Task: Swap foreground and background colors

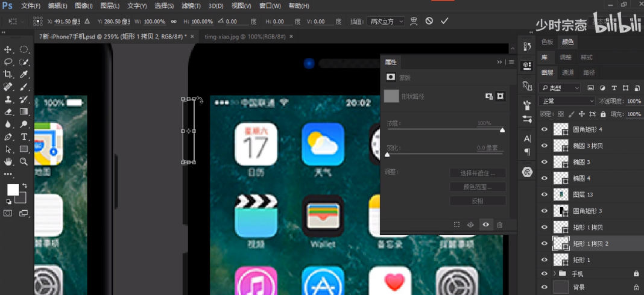Action: (x=25, y=186)
